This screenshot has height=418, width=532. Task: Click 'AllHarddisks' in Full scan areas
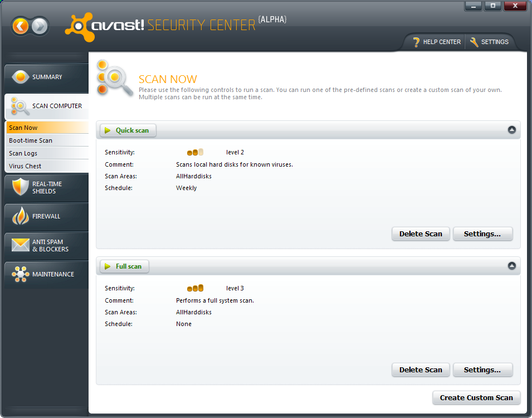point(194,312)
